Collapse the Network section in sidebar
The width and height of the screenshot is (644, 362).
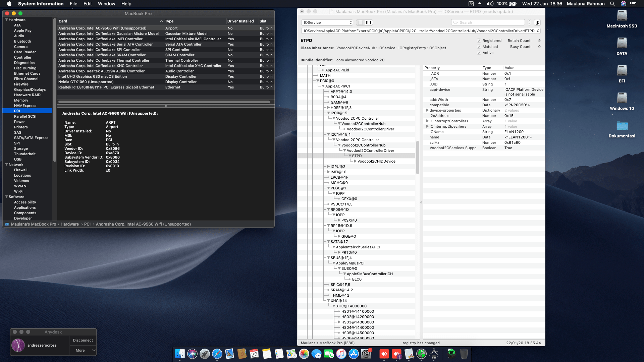pyautogui.click(x=6, y=165)
